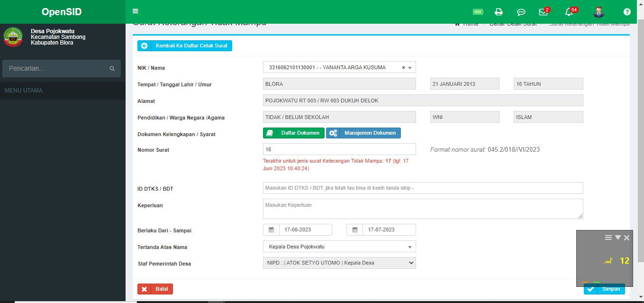The width and height of the screenshot is (644, 303).
Task: Click Kembali Ke Daftar Cetak Surat
Action: tap(184, 46)
